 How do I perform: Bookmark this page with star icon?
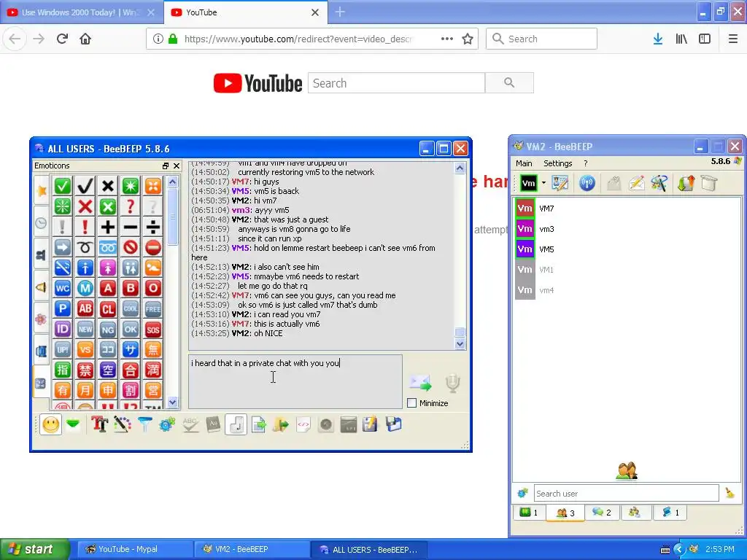[x=468, y=39]
